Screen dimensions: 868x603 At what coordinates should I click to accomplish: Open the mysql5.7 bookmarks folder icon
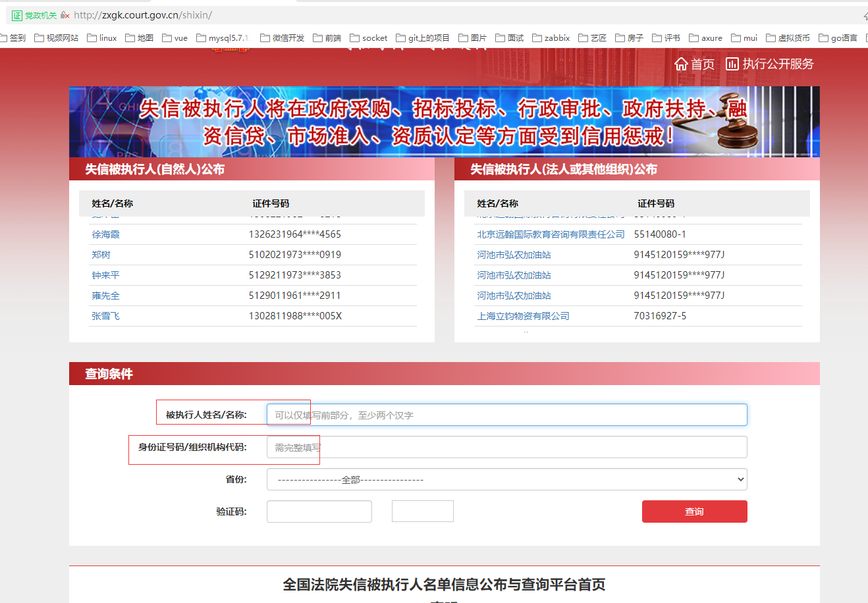click(x=200, y=38)
